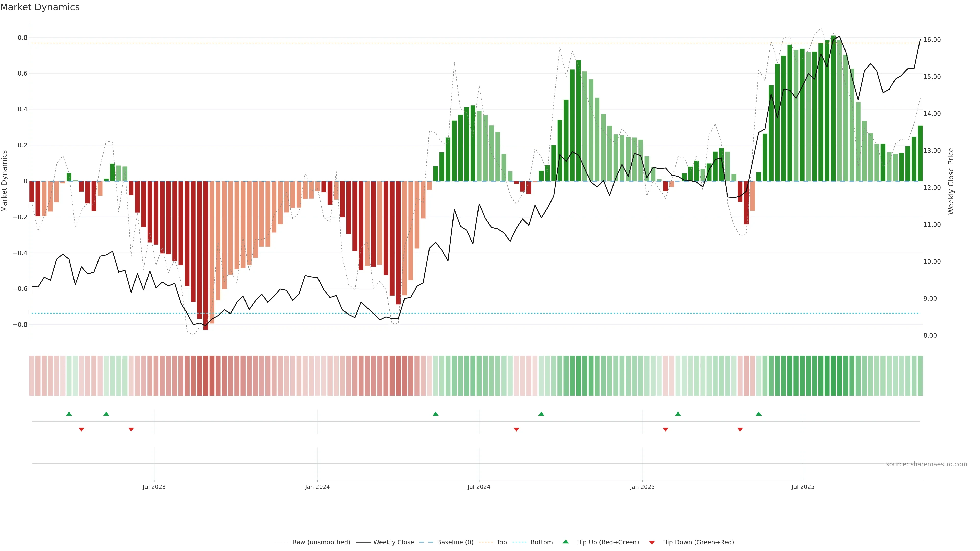Toggle the Weekly Close legend entry
Image resolution: width=980 pixels, height=551 pixels.
coord(393,542)
